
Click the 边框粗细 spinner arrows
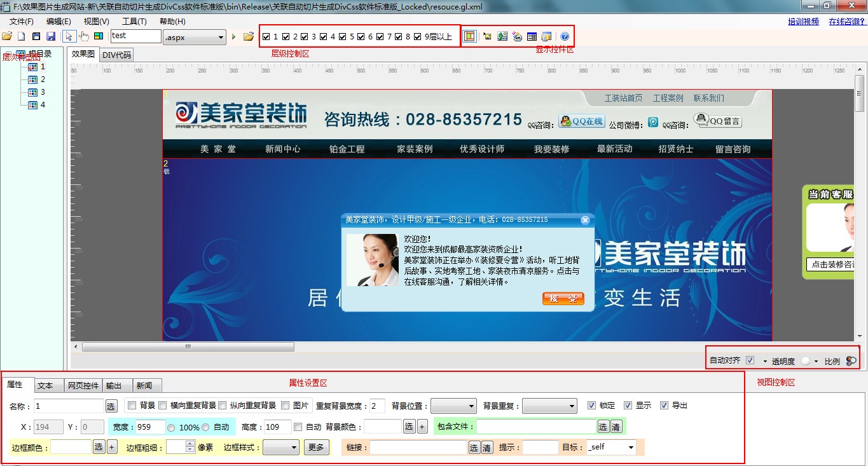189,447
